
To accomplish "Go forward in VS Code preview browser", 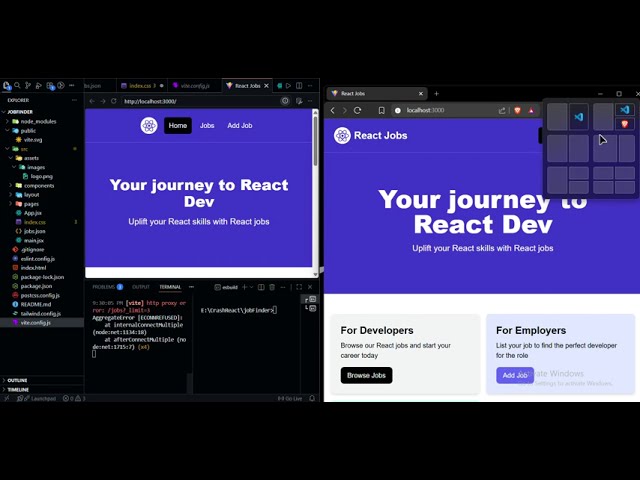I will point(103,101).
